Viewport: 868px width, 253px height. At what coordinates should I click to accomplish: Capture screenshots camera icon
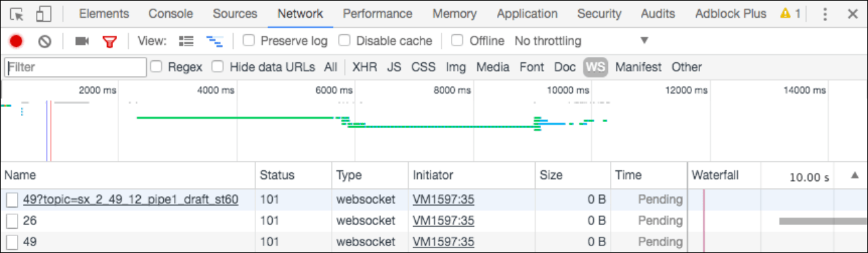pos(82,41)
